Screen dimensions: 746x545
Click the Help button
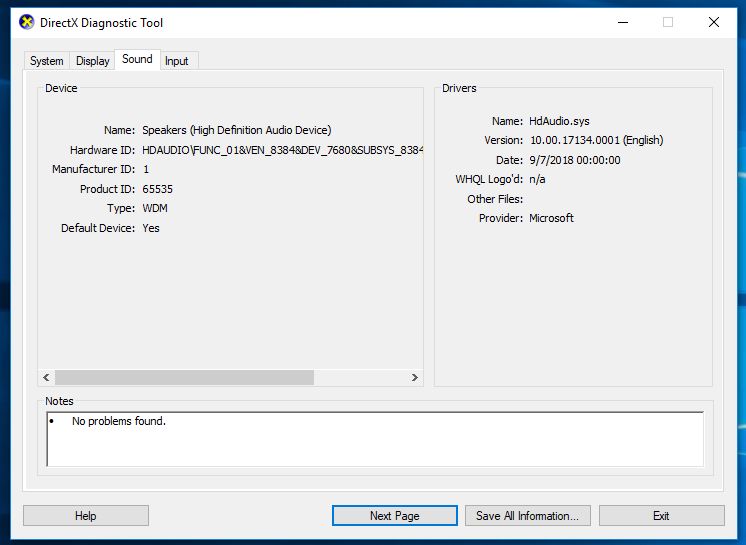86,516
